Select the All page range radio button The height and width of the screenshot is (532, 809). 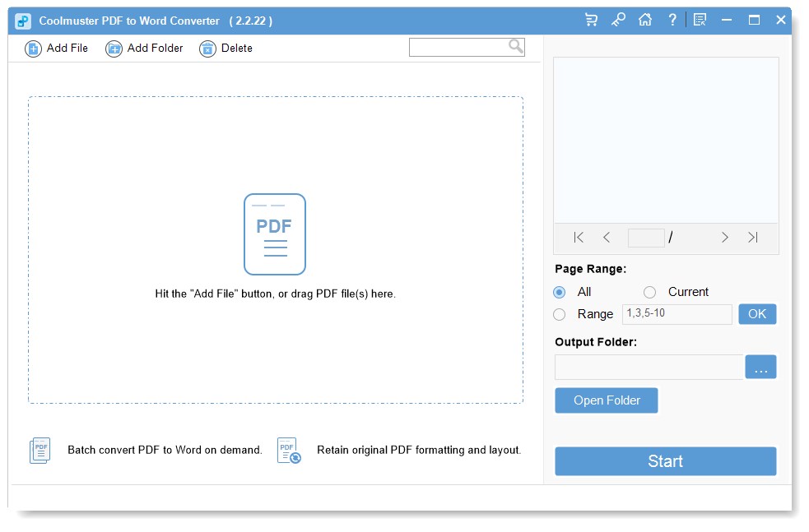pyautogui.click(x=560, y=292)
